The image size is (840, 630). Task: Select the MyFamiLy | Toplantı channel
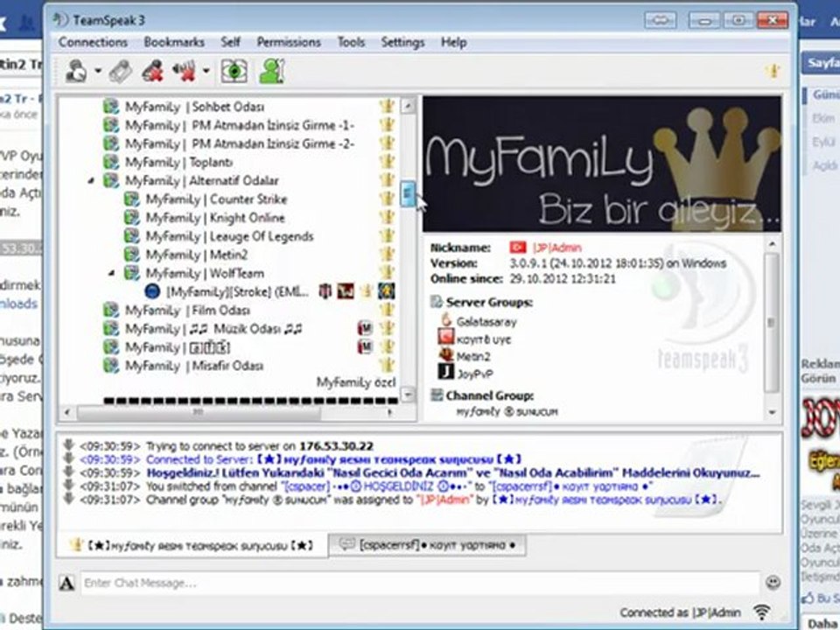tap(178, 162)
